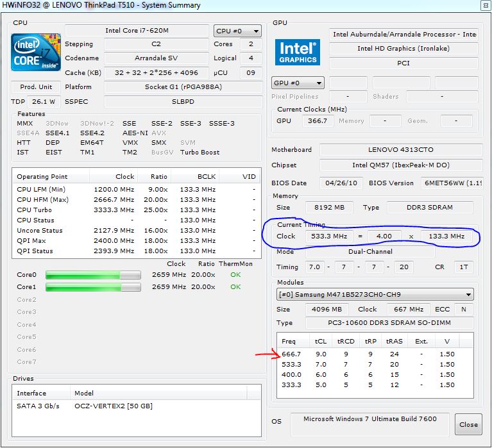Click the Close button
Image resolution: width=492 pixels, height=448 pixels.
tap(468, 424)
